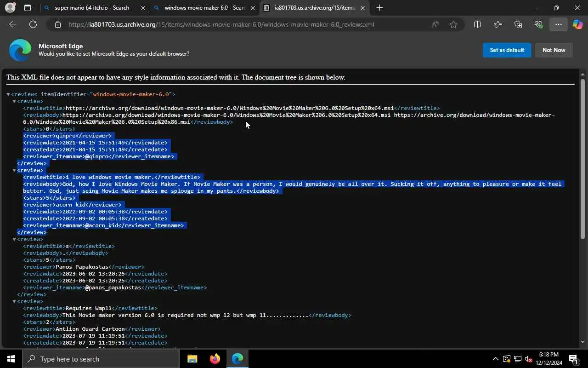Click the scrollbar down arrow

[x=582, y=342]
